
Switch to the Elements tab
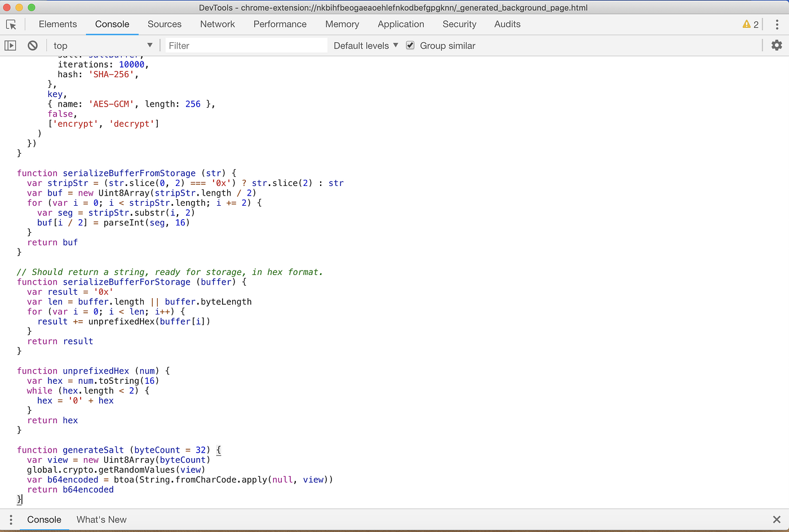tap(57, 24)
